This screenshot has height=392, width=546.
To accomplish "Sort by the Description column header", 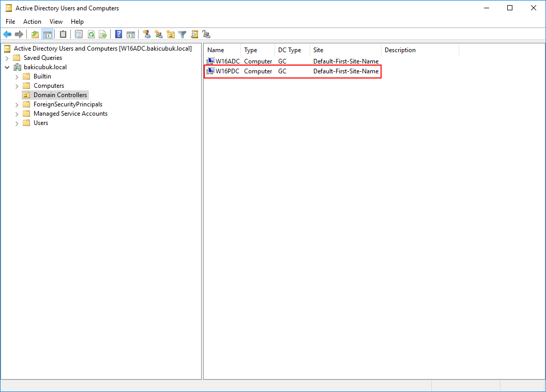I will pos(420,50).
